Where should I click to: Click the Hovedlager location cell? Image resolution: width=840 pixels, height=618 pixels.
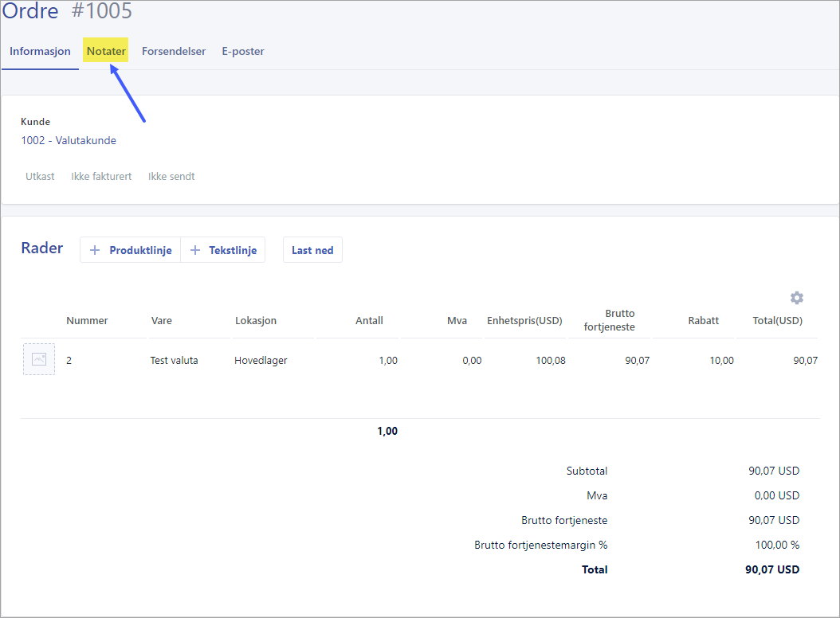coord(261,360)
